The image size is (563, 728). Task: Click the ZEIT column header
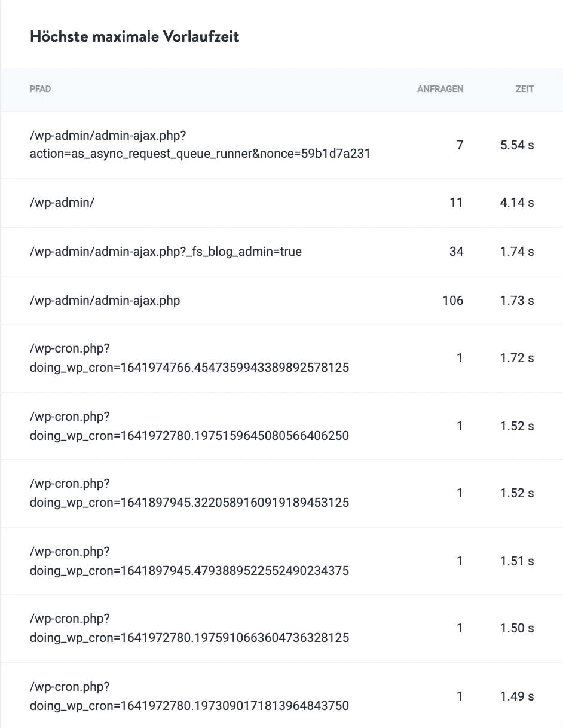point(524,89)
